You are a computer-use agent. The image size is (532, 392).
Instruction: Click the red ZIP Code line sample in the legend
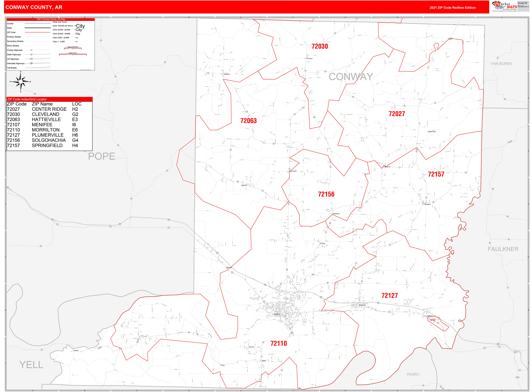[38, 33]
